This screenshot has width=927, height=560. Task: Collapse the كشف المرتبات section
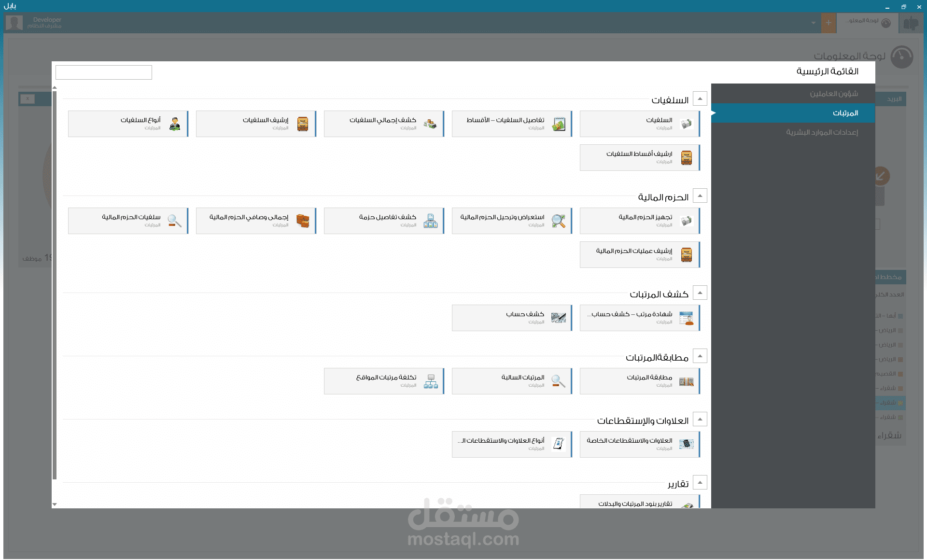700,293
